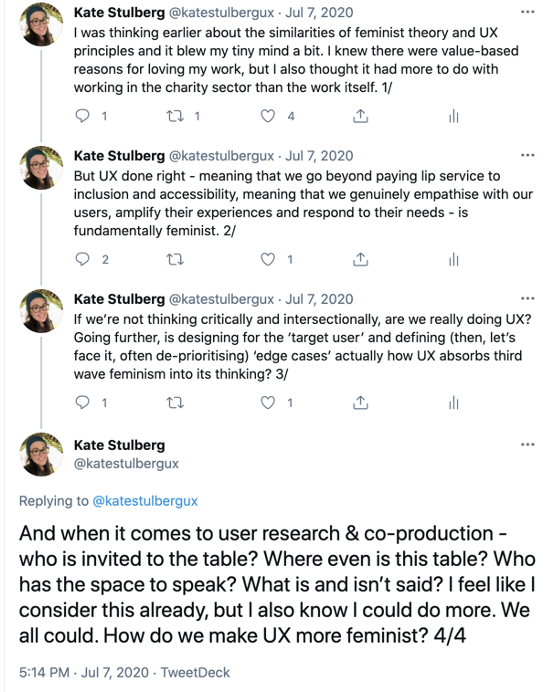Open the 5:14 PM Jul 7, 2020 timestamp
550x692 pixels.
pyautogui.click(x=84, y=672)
